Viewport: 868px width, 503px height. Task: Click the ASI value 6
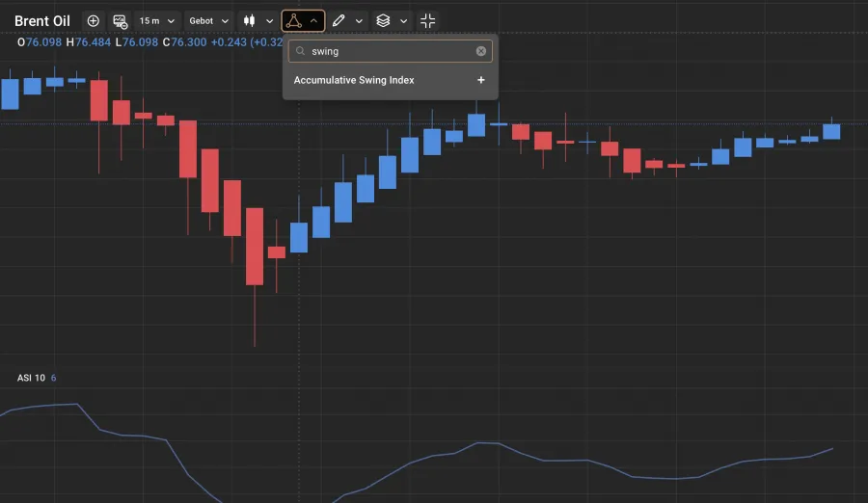click(x=54, y=378)
